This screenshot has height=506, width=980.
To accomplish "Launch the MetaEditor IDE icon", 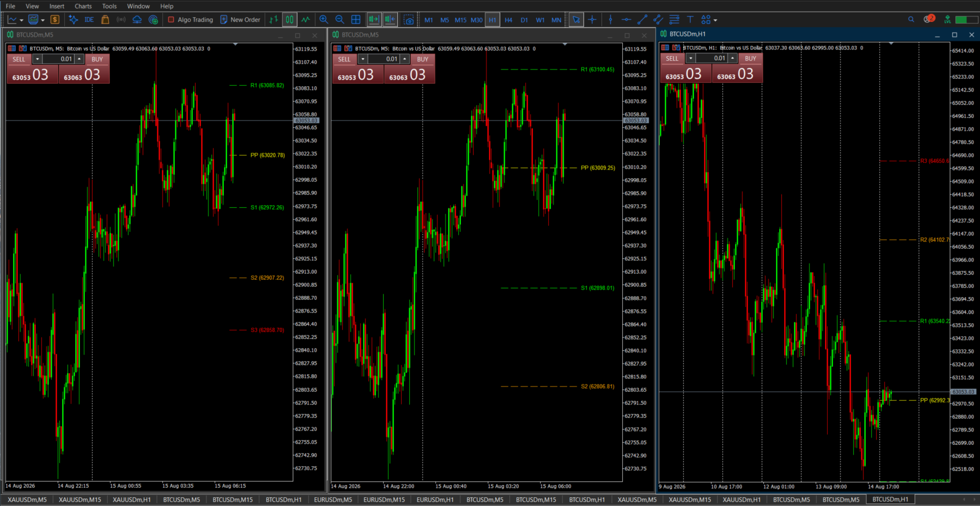I will 89,19.
